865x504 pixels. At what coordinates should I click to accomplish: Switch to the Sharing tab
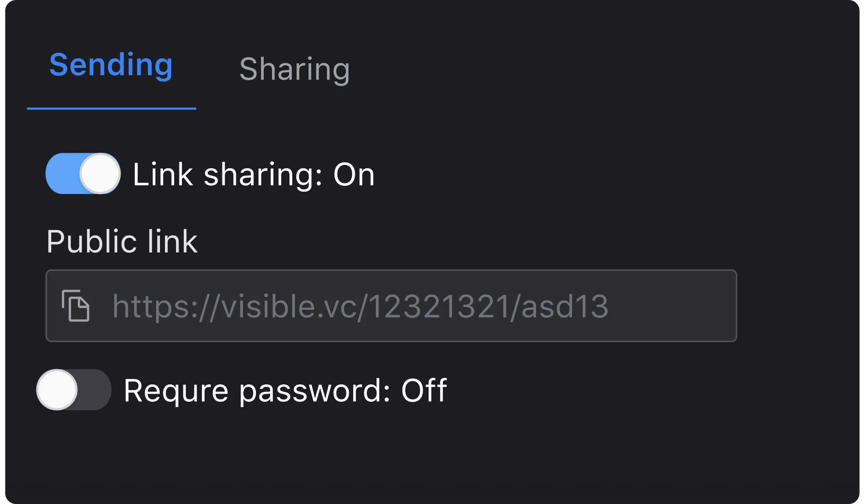[x=295, y=69]
